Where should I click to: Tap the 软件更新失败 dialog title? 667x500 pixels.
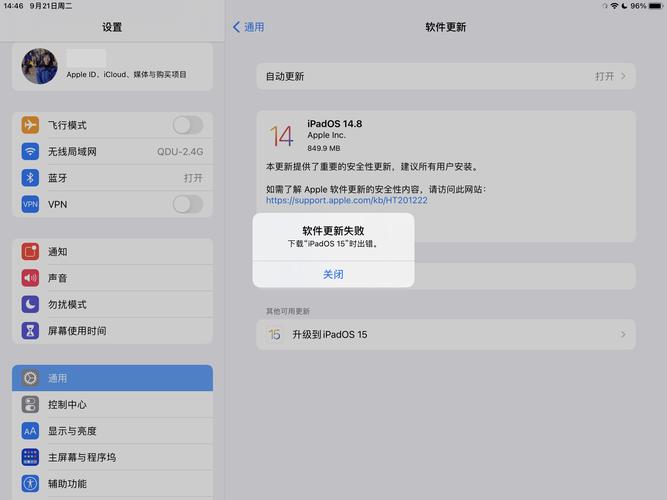[x=333, y=231]
